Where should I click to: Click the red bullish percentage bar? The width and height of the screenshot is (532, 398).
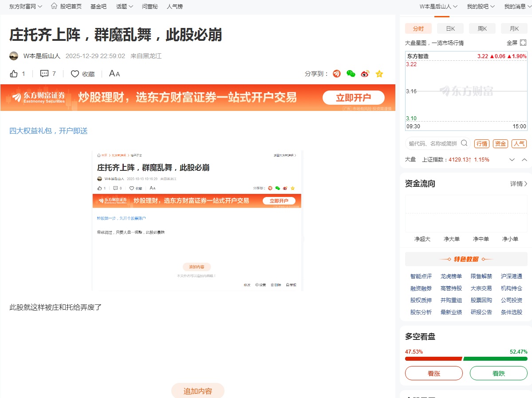coord(433,359)
